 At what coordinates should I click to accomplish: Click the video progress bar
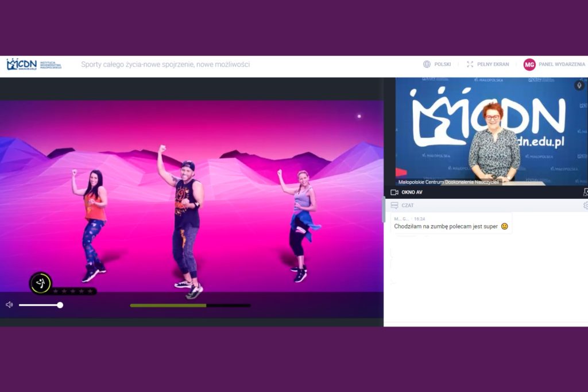tap(190, 305)
